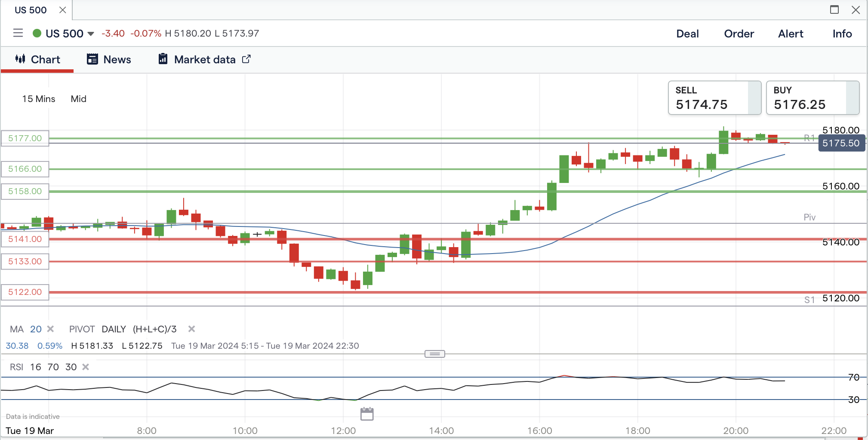Click the 20:00 time axis label
The height and width of the screenshot is (440, 868).
(736, 431)
